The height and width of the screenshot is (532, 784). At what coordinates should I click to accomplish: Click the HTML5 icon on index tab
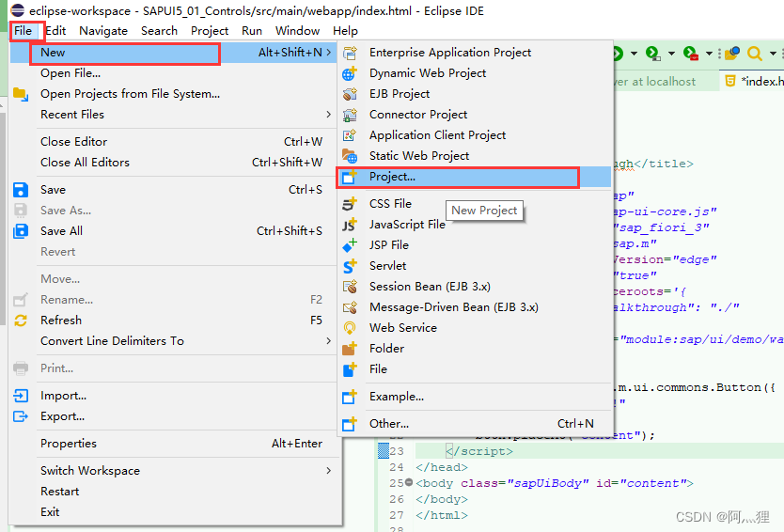coord(730,81)
